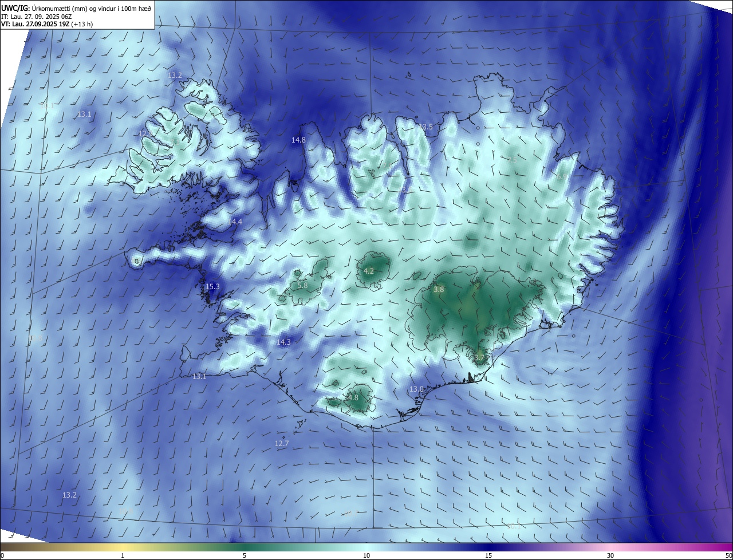
Task: Click the 3.8 value on the large glacier
Action: tap(439, 290)
